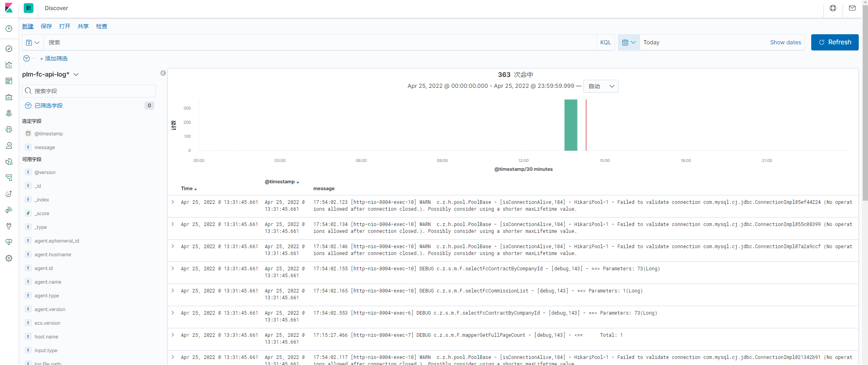Expand log row 17:54:02.155 selectFcContractByCompanyId
This screenshot has width=868, height=365.
pyautogui.click(x=173, y=269)
